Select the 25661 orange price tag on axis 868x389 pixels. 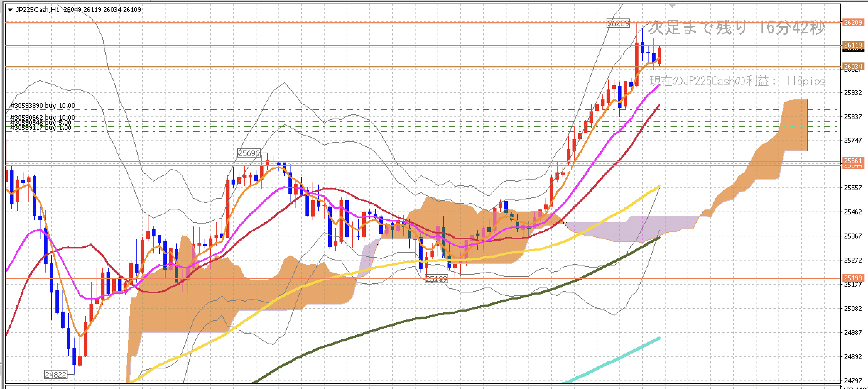point(852,161)
